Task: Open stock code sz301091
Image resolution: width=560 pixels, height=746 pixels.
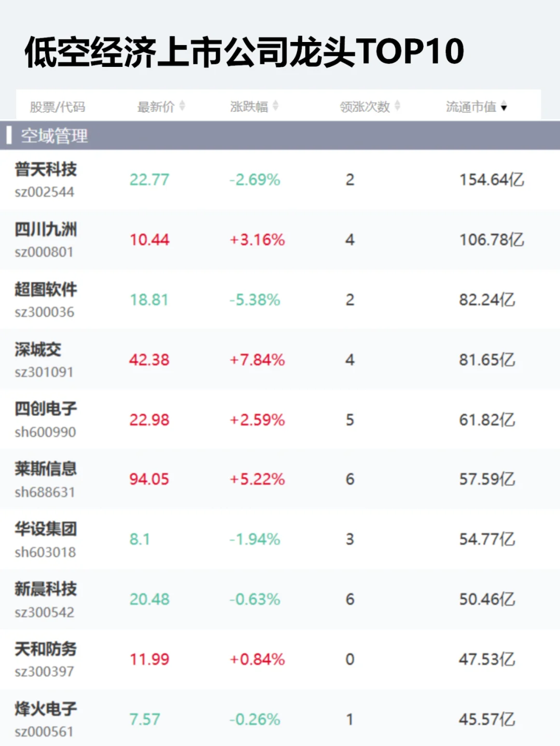Action: point(44,372)
